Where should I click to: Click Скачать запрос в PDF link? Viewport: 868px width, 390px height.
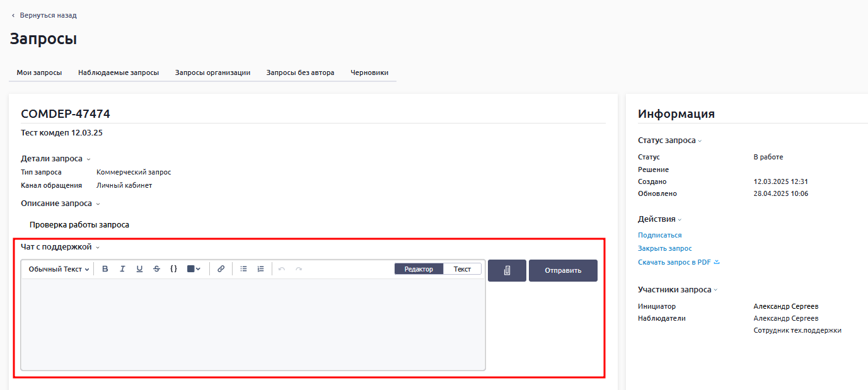[x=674, y=262]
